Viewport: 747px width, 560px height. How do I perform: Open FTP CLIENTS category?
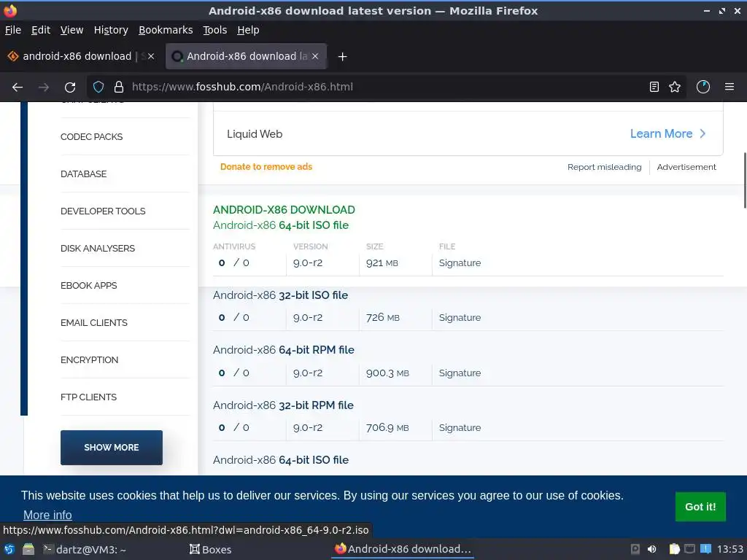click(x=88, y=397)
